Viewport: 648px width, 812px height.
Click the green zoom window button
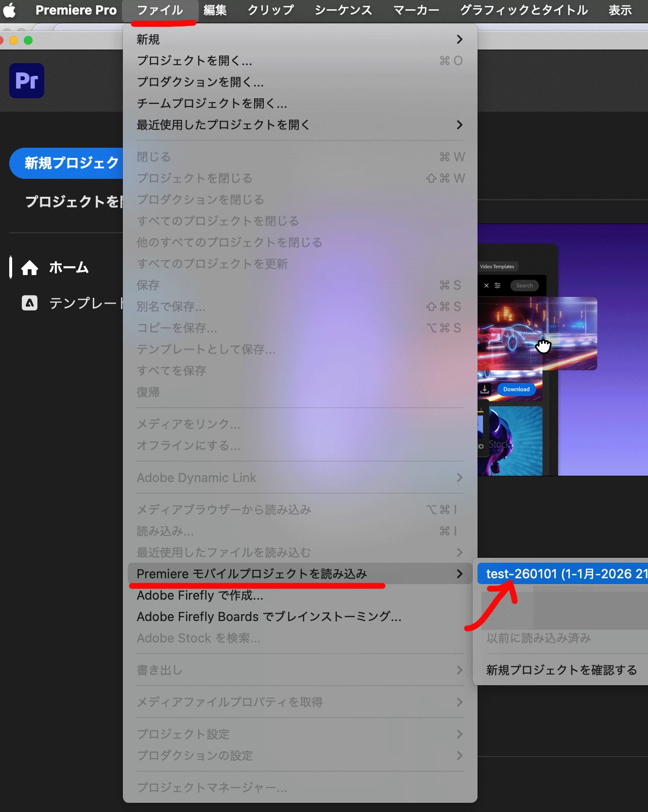(x=28, y=40)
